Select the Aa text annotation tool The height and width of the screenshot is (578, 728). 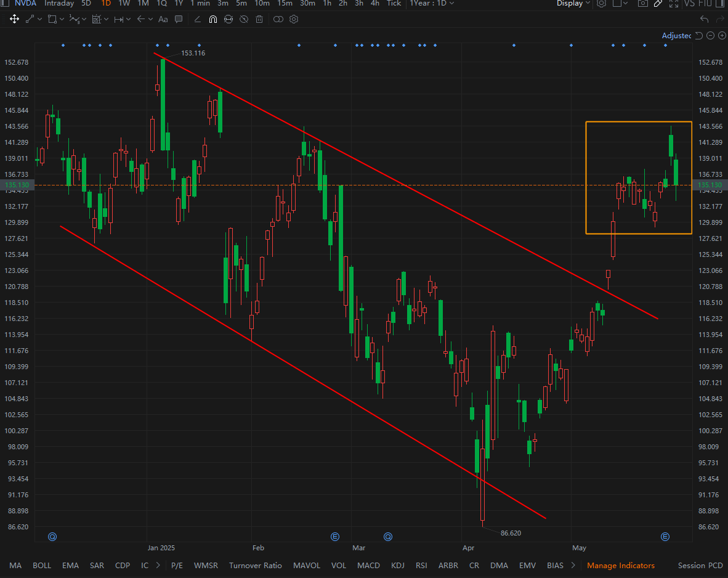(163, 19)
